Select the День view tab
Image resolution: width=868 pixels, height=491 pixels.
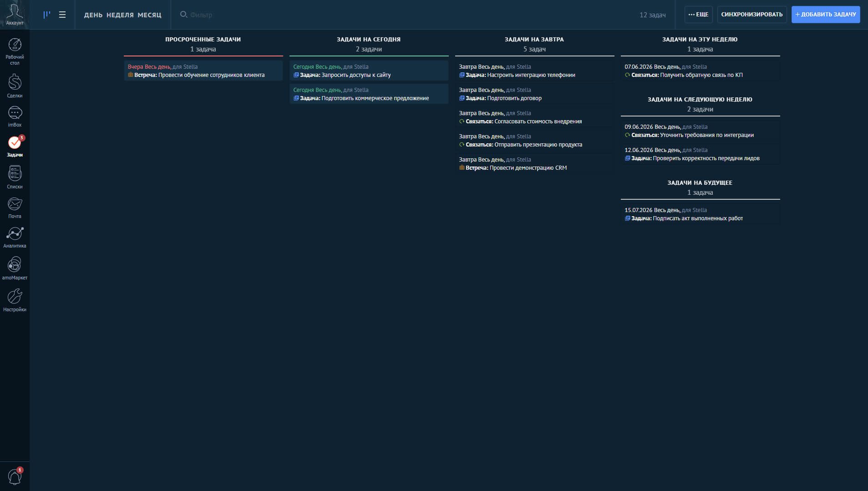point(93,15)
